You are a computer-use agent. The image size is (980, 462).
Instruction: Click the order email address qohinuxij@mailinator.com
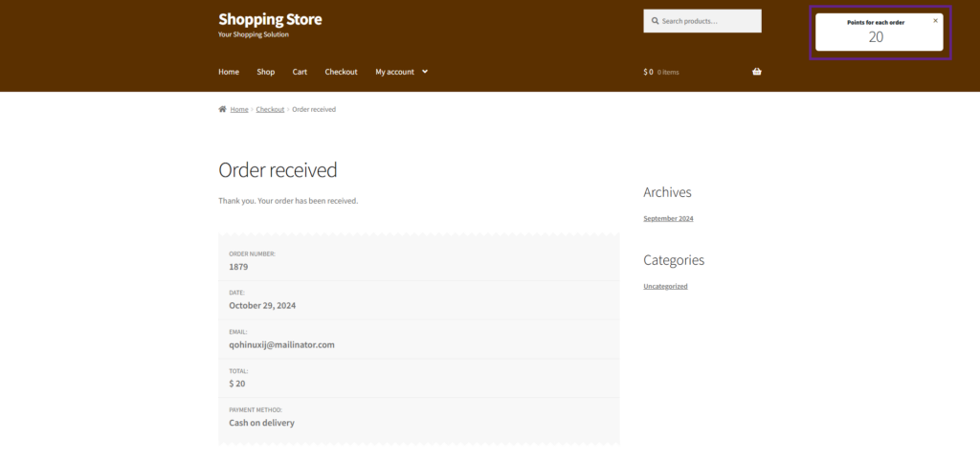click(281, 344)
